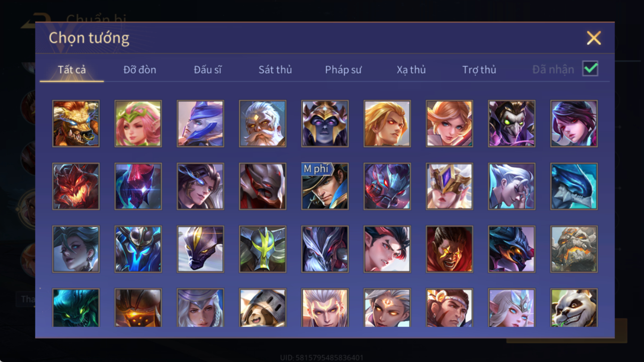Toggle the 'Đã nhận' checkbox
Screen dimensions: 644x362
590,69
